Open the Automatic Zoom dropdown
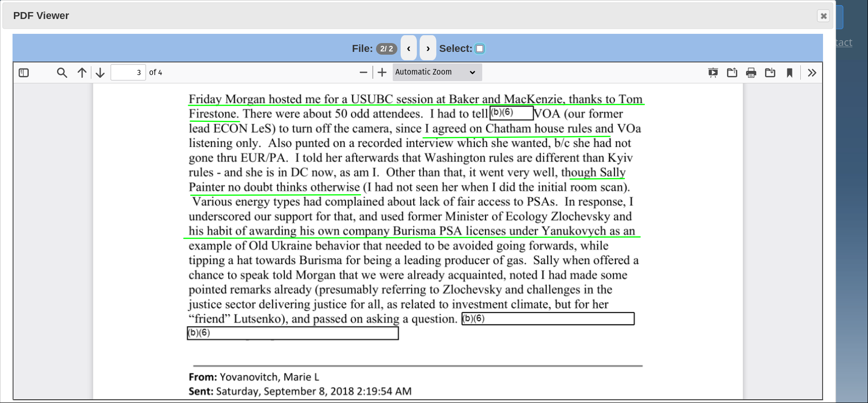This screenshot has width=868, height=403. point(437,72)
